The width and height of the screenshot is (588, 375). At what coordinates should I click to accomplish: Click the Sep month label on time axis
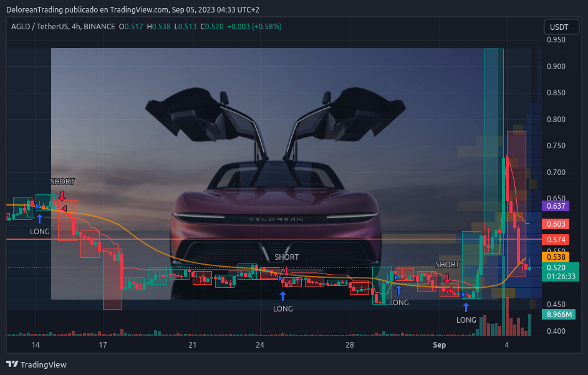[439, 345]
